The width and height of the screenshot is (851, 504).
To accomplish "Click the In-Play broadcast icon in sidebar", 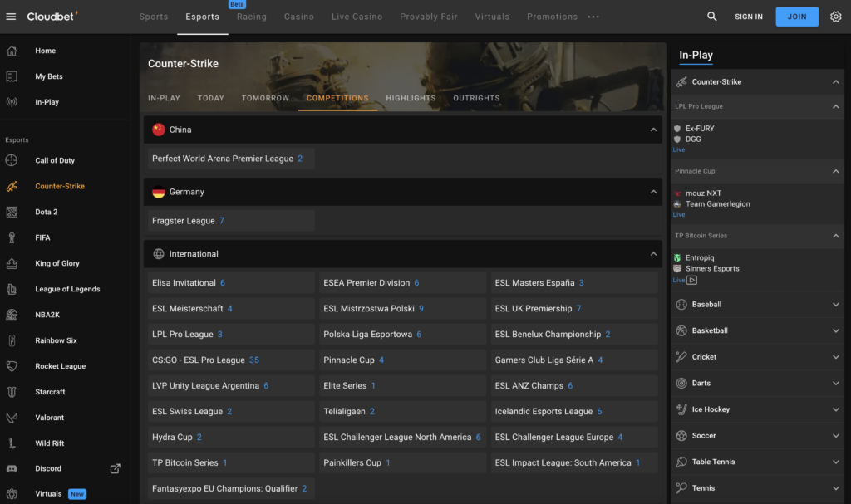I will [x=12, y=102].
